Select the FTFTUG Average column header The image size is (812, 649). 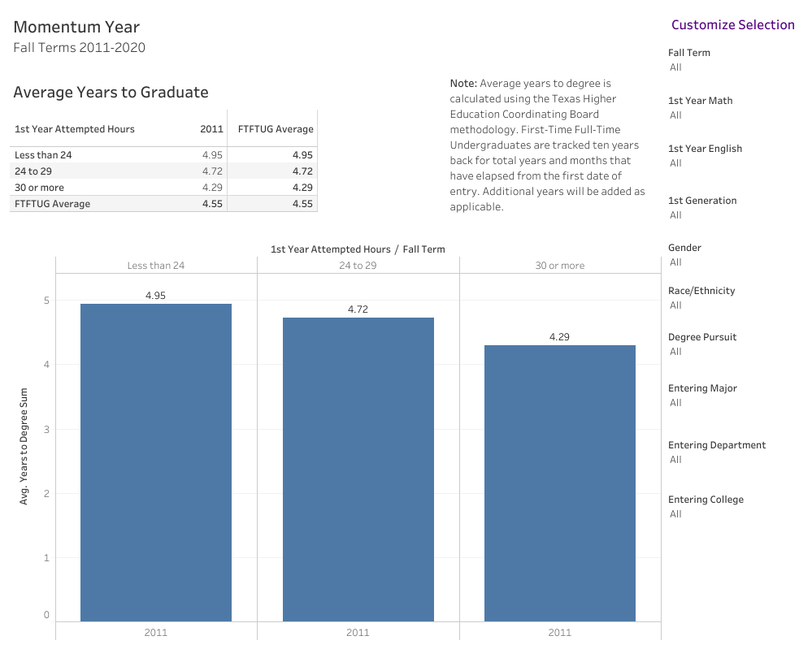click(276, 129)
